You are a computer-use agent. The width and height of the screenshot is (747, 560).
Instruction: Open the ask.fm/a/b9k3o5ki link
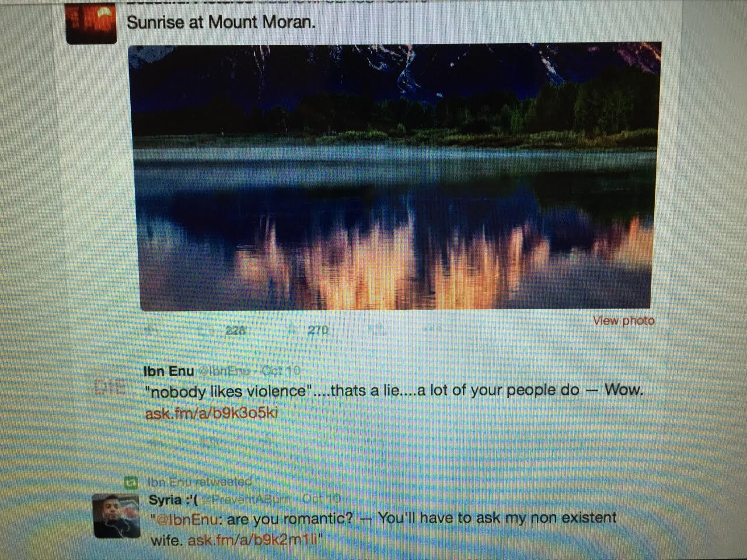211,413
